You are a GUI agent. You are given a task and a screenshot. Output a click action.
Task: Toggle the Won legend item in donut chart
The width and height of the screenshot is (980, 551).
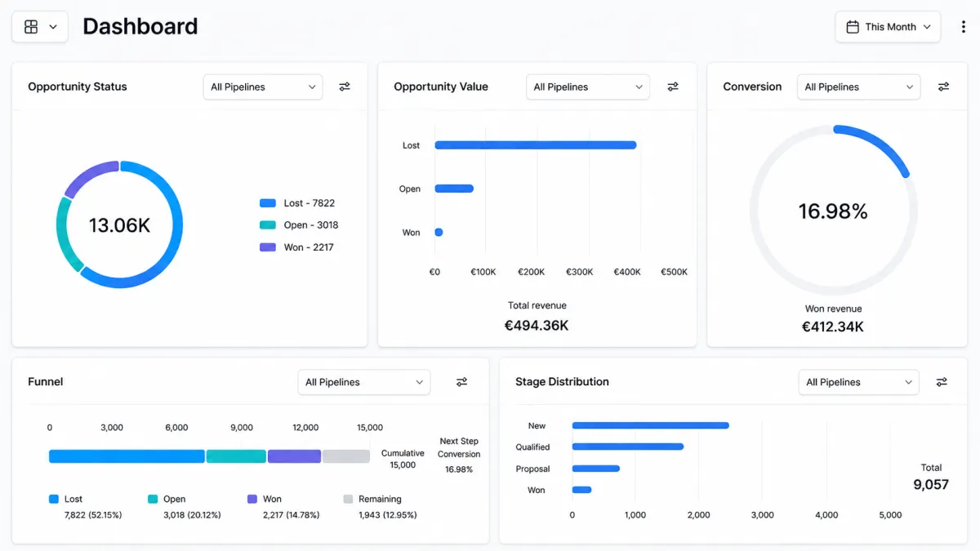click(296, 247)
